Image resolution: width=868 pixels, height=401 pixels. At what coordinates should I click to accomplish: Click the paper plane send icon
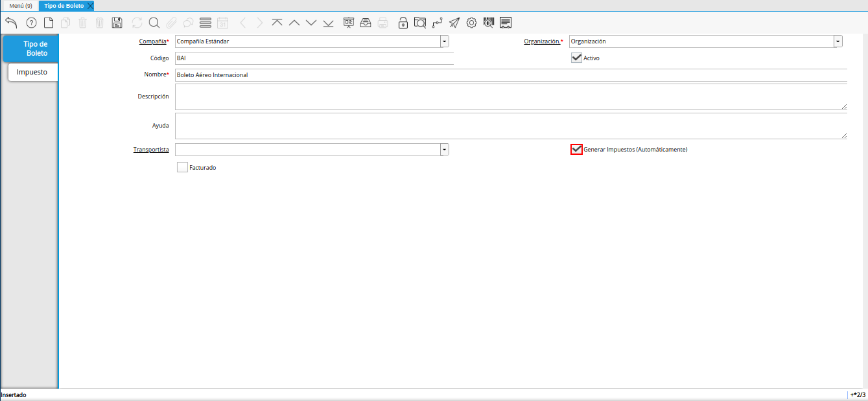click(x=454, y=23)
